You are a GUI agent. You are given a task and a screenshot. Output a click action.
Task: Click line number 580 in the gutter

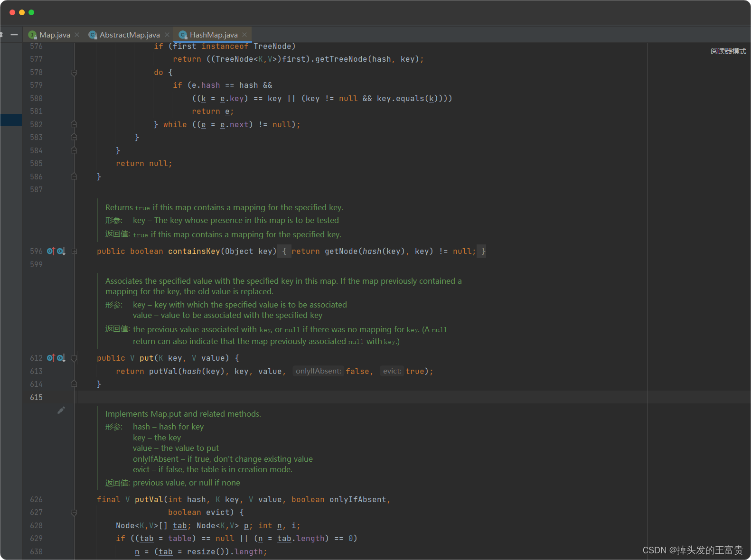36,98
